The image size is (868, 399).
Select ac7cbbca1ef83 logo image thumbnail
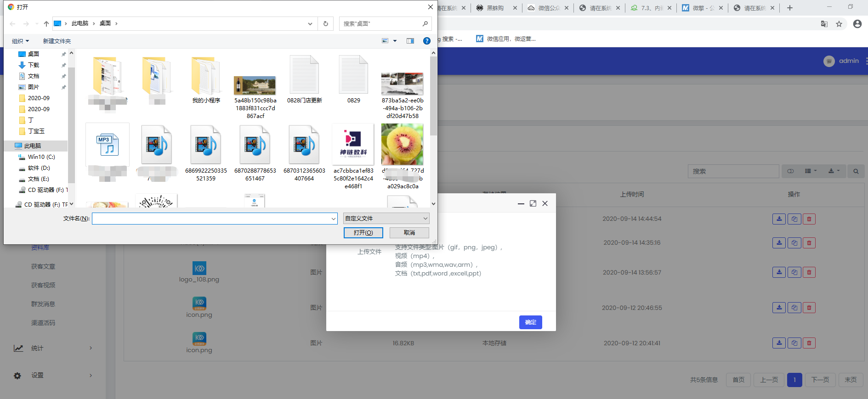353,144
